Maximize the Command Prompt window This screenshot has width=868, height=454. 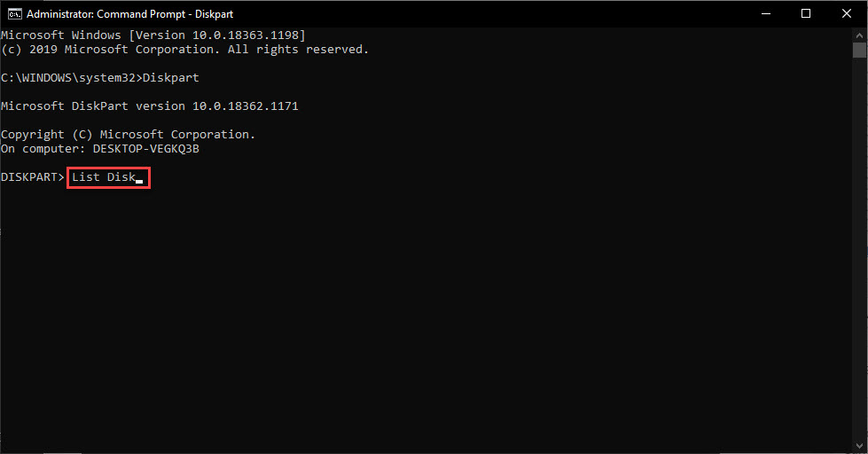805,13
